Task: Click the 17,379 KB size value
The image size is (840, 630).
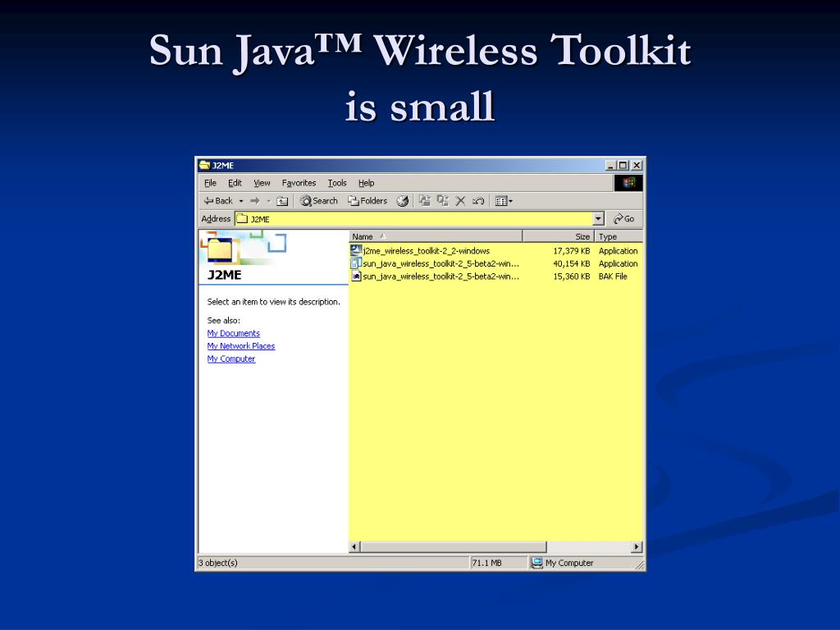Action: click(571, 251)
